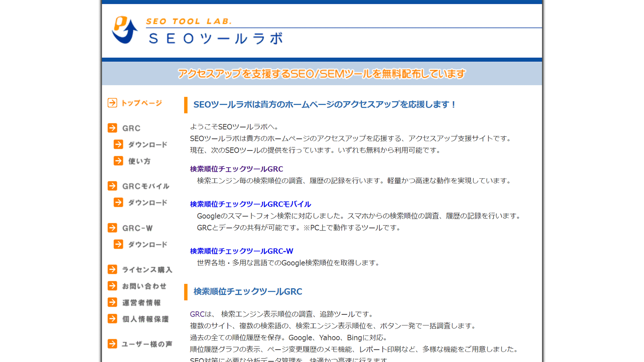Click the SEOツールラボ site title
This screenshot has width=644, height=362.
tap(216, 39)
